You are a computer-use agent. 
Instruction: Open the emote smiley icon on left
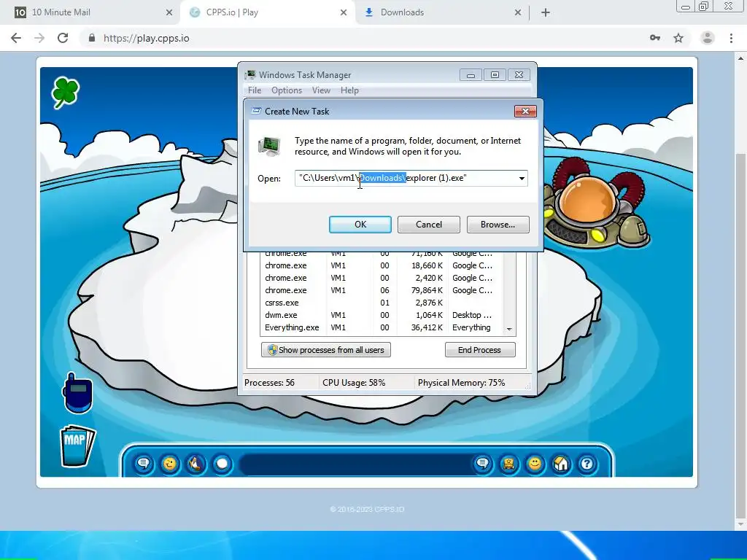[169, 463]
